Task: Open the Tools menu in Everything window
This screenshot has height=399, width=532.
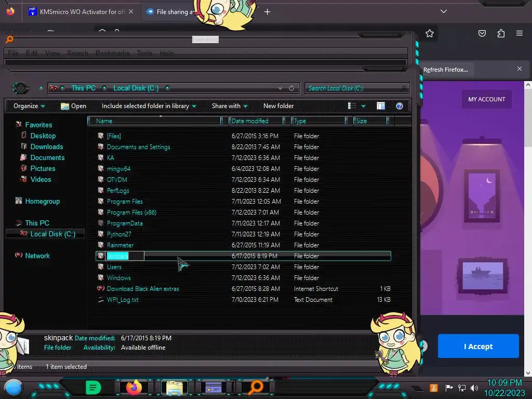Action: click(144, 54)
